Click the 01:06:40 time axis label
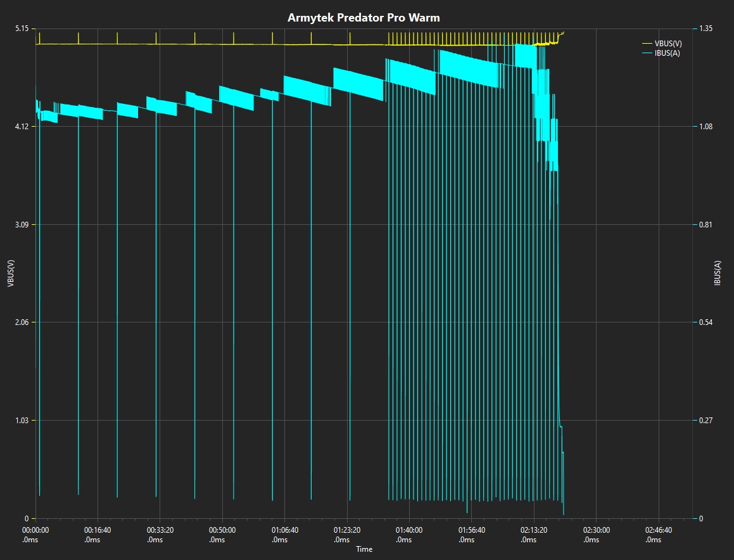The image size is (734, 560). point(284,535)
